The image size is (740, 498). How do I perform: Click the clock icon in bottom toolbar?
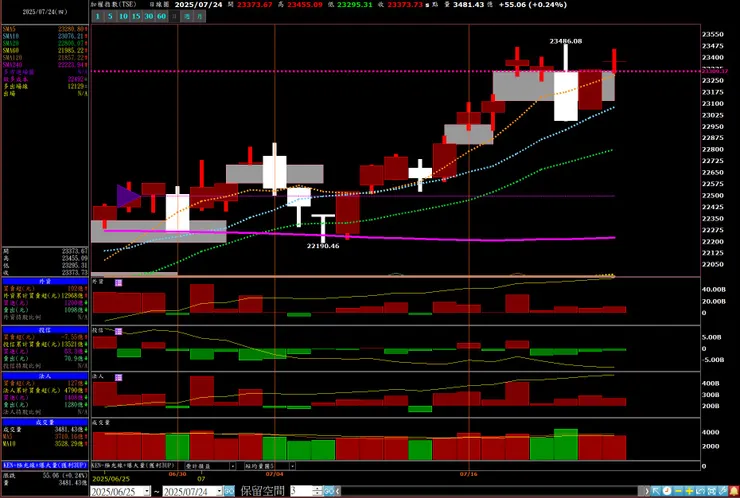coord(667,491)
